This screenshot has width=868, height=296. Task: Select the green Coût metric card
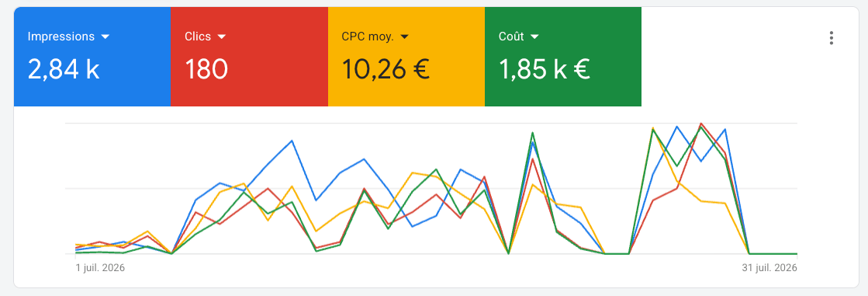tap(563, 57)
